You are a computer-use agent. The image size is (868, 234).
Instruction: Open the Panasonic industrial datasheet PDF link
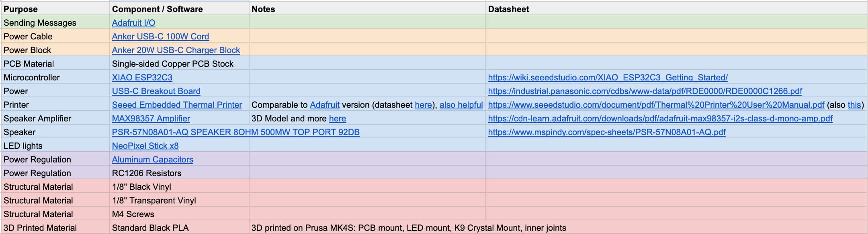pos(645,91)
